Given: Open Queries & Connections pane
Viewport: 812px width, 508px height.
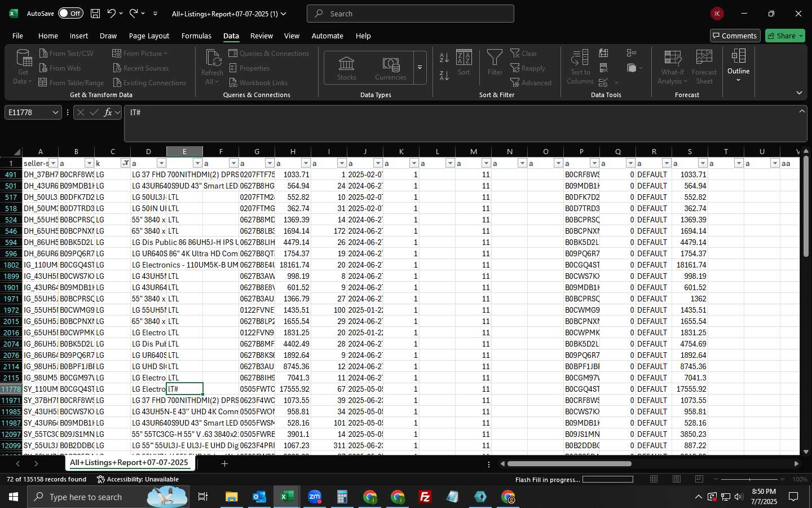Looking at the screenshot, I should pos(269,53).
